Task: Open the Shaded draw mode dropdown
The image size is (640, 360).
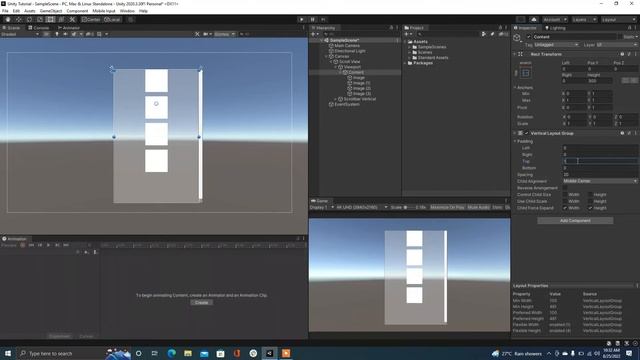Action: tap(20, 34)
